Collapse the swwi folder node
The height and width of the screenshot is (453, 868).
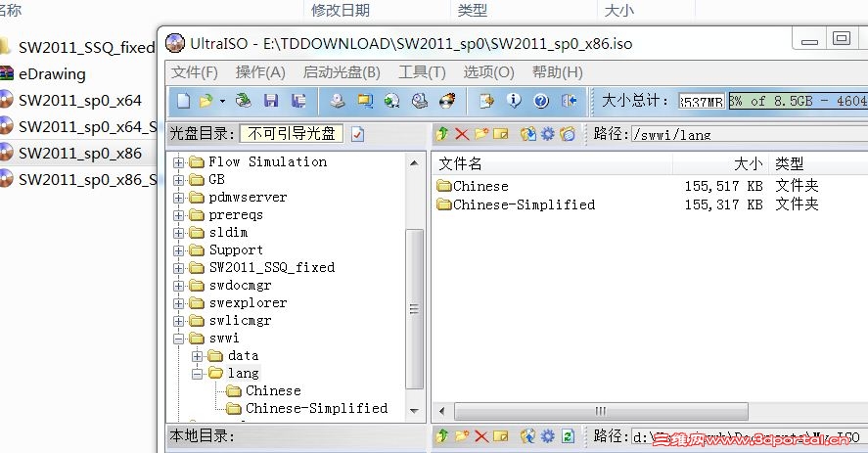pos(178,339)
